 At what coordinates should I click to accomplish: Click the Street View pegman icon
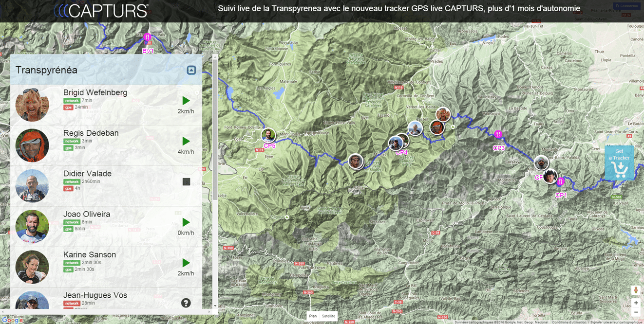click(x=636, y=290)
